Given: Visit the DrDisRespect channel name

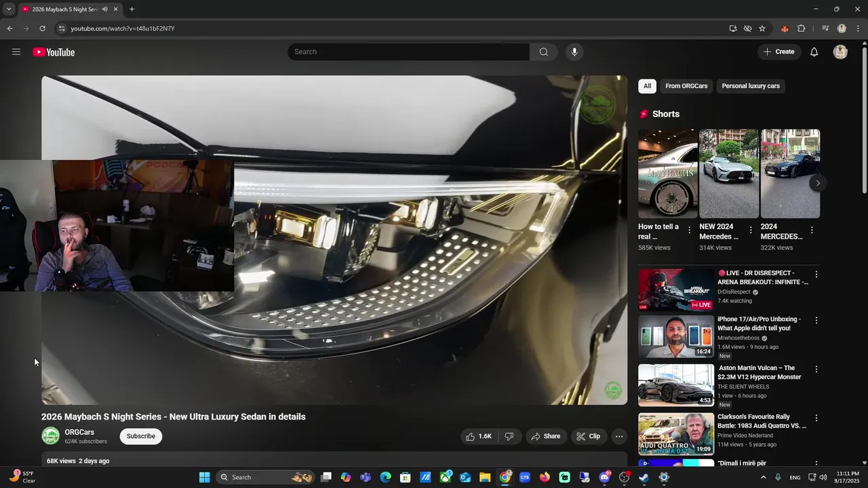Looking at the screenshot, I should [x=734, y=292].
